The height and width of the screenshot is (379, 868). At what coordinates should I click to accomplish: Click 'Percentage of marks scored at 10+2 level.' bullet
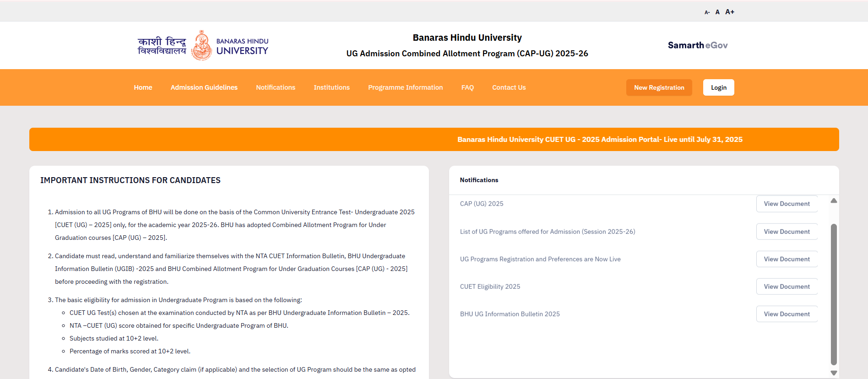130,351
